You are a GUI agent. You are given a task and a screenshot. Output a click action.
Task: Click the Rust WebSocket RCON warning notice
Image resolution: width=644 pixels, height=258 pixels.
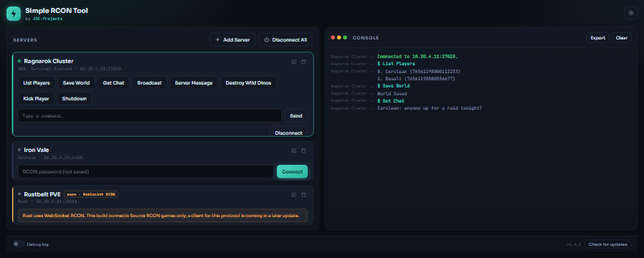coord(162,215)
